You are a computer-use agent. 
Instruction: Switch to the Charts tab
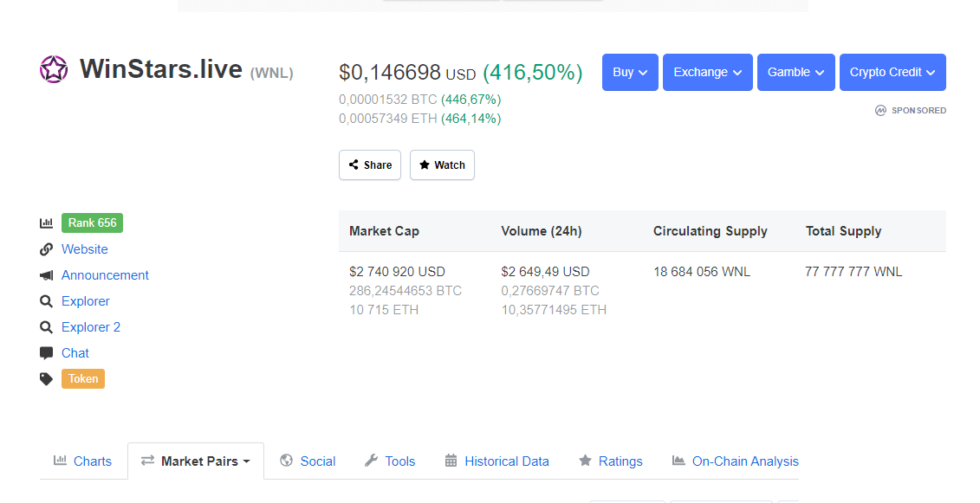(x=82, y=461)
